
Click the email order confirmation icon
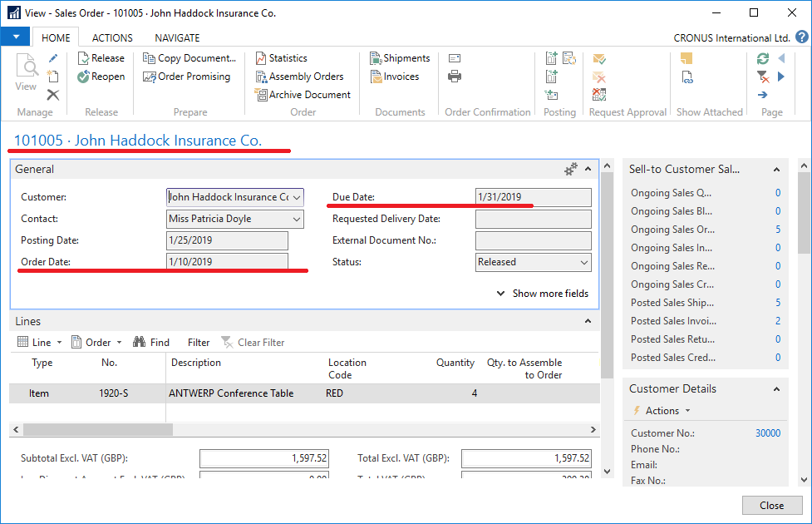455,58
